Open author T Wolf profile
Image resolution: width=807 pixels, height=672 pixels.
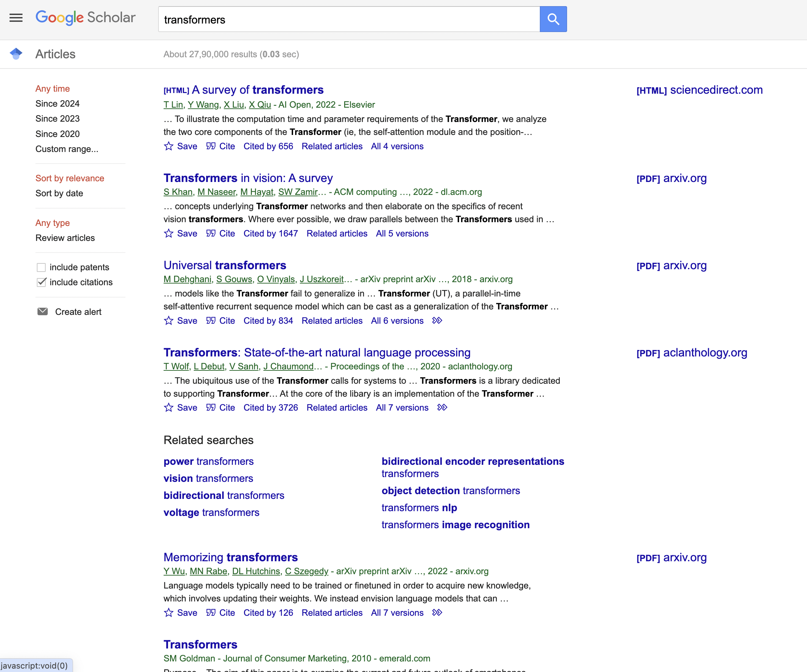[x=177, y=366]
